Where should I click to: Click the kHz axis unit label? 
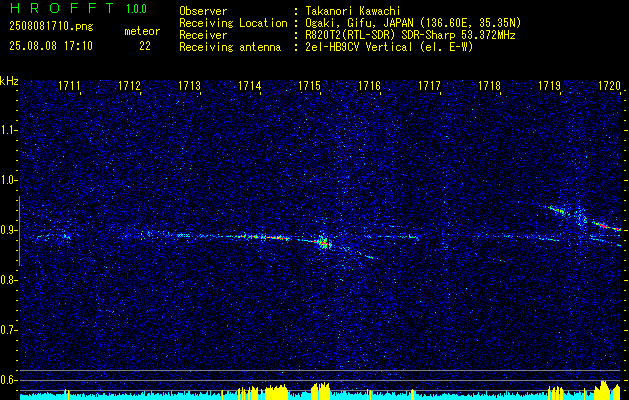click(9, 81)
